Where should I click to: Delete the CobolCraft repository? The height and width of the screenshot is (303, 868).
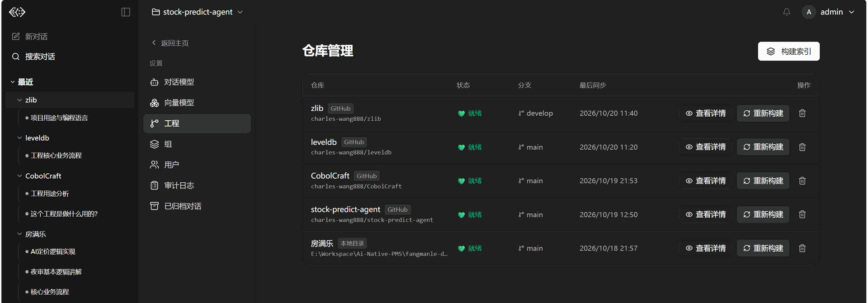(x=802, y=181)
